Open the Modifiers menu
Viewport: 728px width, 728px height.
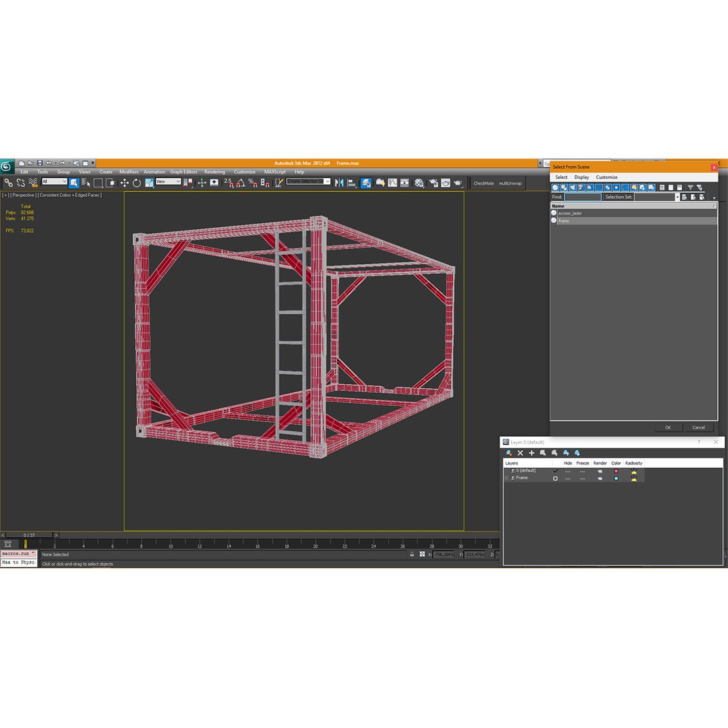[129, 172]
